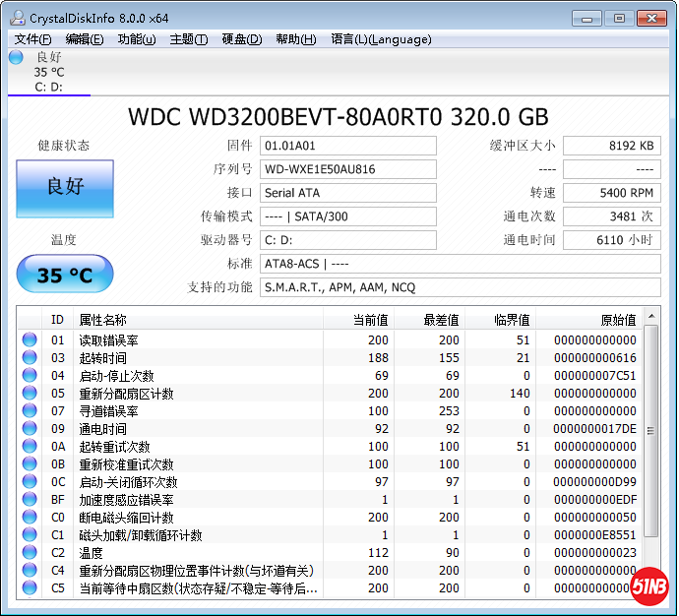Click status icon for 起转时间 row
The image size is (679, 616).
coord(30,357)
